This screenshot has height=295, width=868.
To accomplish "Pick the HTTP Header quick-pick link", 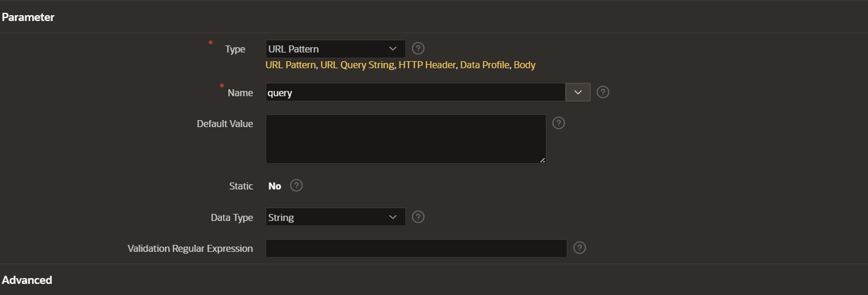I will (427, 65).
